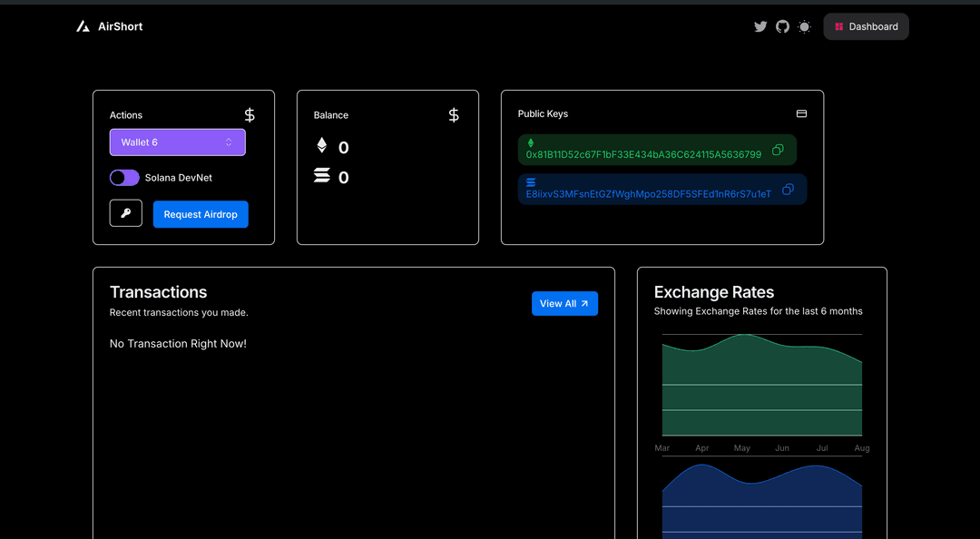Switch theme with the sun icon
This screenshot has width=980, height=539.
804,27
